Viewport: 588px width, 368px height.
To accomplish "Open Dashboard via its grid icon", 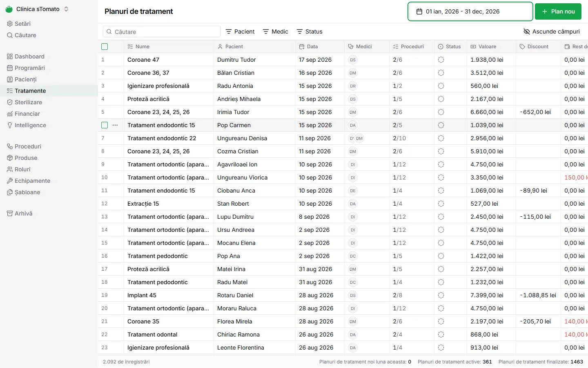I will pyautogui.click(x=10, y=56).
